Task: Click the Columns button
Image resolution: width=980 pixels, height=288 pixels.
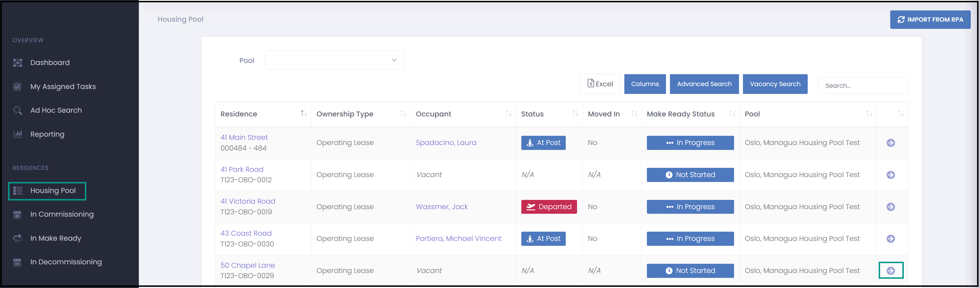Action: [645, 84]
